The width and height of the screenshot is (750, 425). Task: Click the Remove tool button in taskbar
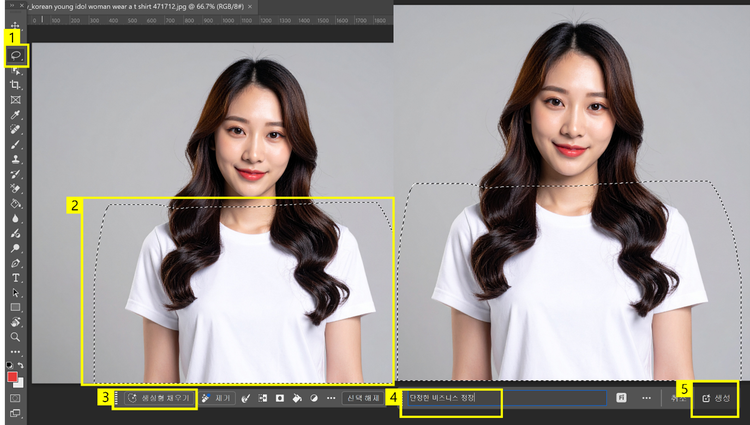(217, 398)
